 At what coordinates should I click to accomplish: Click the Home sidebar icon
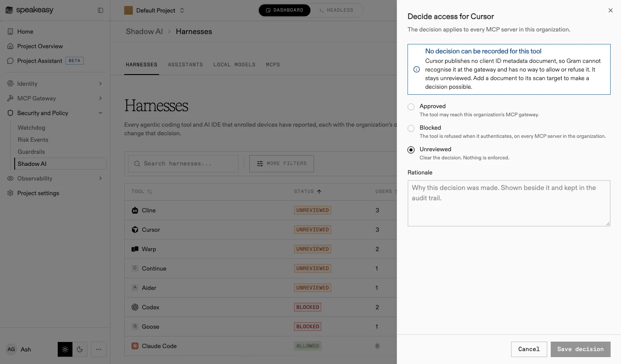pyautogui.click(x=10, y=31)
